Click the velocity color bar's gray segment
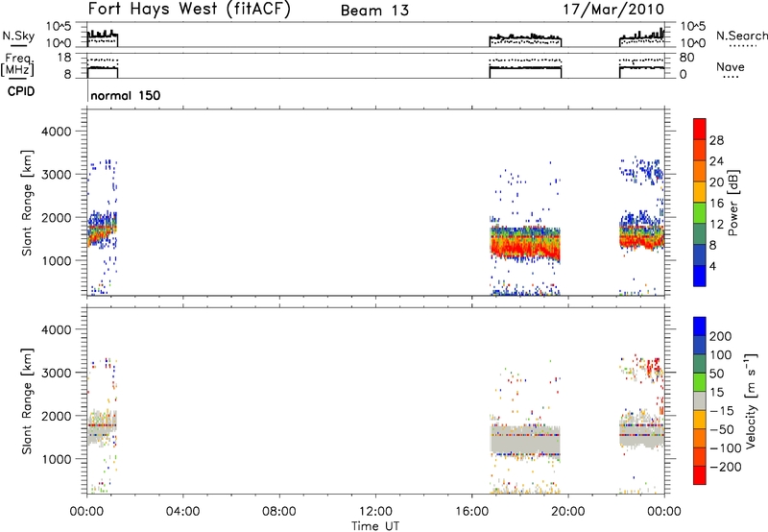 [700, 400]
